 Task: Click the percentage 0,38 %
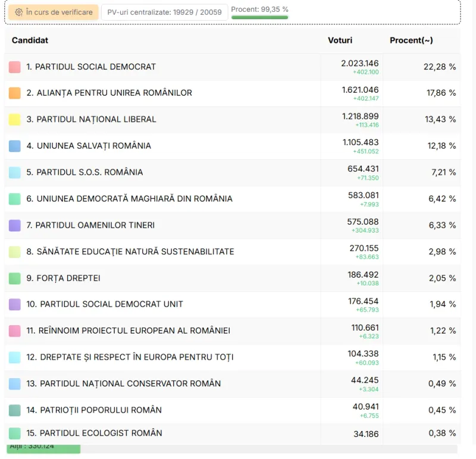coord(442,433)
